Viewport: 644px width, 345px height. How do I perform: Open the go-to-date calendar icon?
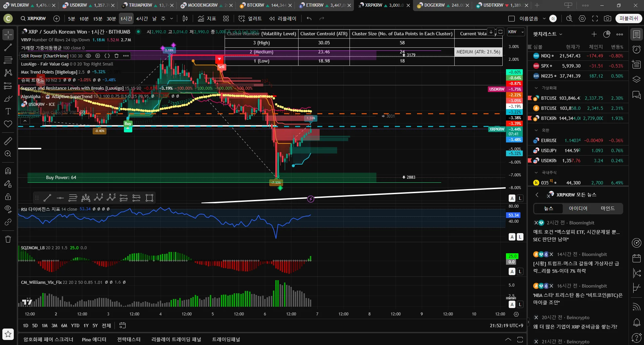pos(123,325)
